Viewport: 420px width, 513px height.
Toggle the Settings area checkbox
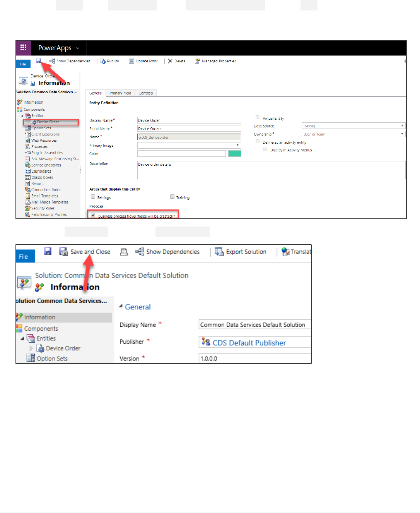[x=93, y=197]
